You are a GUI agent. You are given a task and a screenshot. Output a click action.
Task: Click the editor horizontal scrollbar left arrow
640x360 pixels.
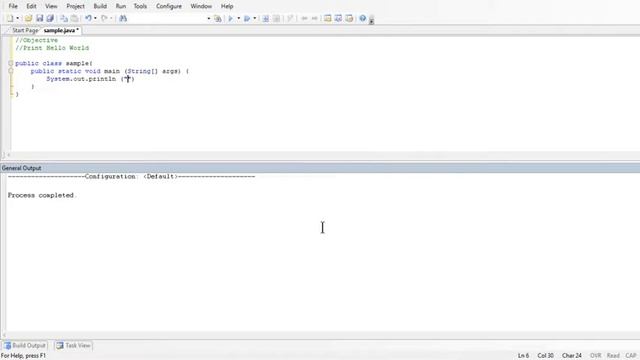tap(9, 155)
